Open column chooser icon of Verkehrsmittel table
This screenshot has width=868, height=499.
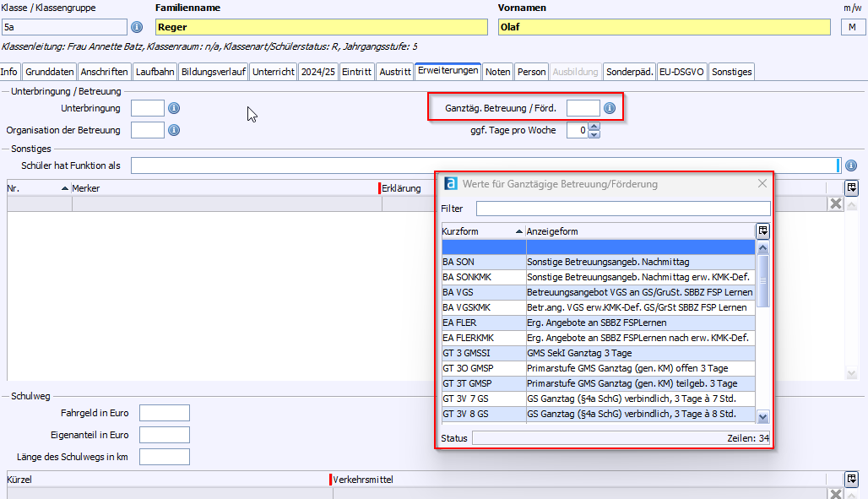[x=852, y=479]
